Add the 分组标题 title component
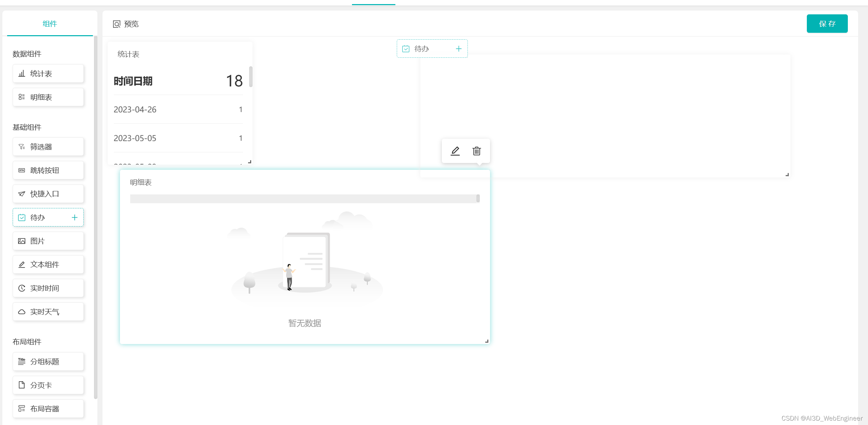This screenshot has height=425, width=868. point(48,361)
